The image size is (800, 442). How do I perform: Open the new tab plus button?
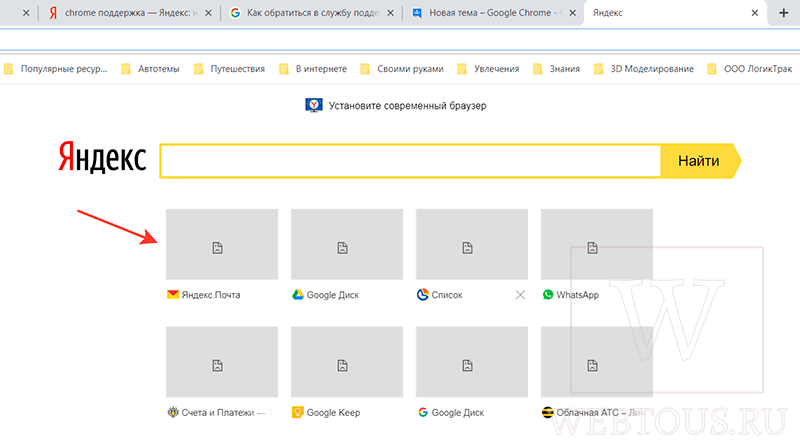pyautogui.click(x=784, y=13)
